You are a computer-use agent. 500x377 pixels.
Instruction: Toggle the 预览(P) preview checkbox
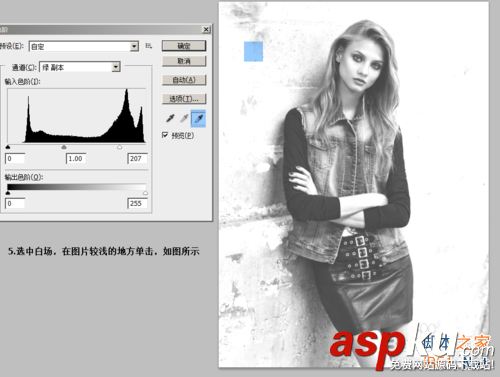(165, 135)
